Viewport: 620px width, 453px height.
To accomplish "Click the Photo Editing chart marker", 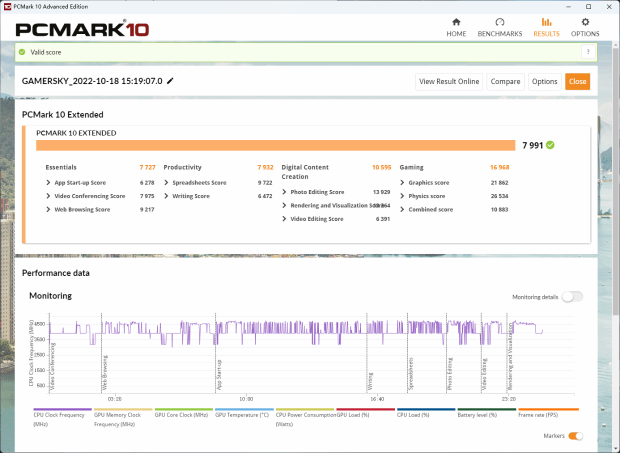I will pos(450,374).
